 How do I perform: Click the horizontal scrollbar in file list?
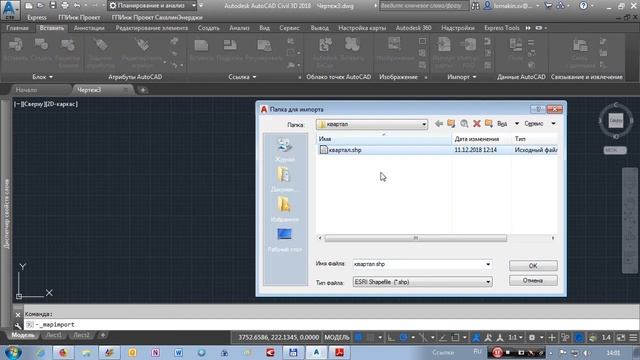[x=416, y=238]
